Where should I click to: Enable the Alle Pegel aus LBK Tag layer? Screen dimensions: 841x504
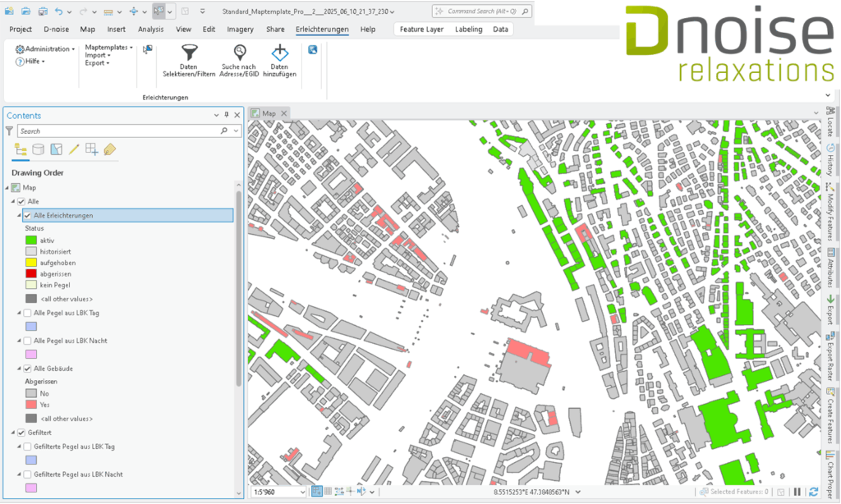click(x=27, y=313)
